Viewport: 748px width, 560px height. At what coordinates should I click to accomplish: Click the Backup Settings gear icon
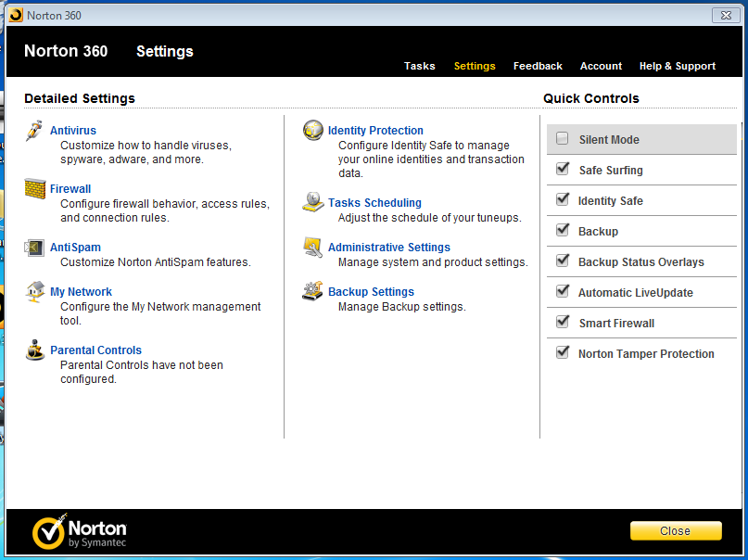(313, 291)
